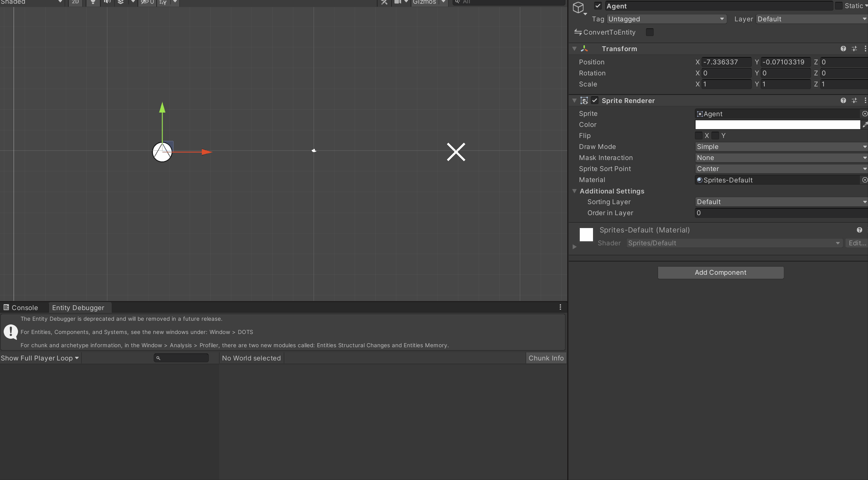The image size is (868, 480).
Task: Click the deprecation warning icon
Action: tap(11, 332)
